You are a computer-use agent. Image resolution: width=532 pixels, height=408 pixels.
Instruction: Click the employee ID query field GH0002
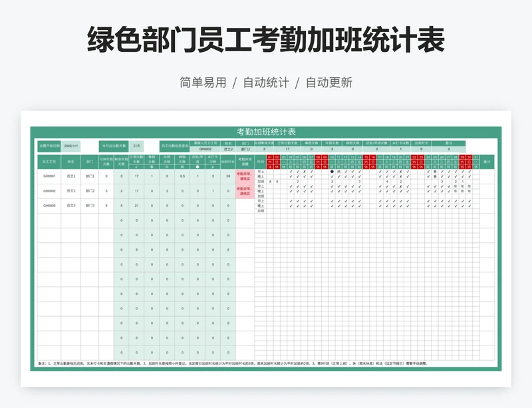click(x=205, y=149)
